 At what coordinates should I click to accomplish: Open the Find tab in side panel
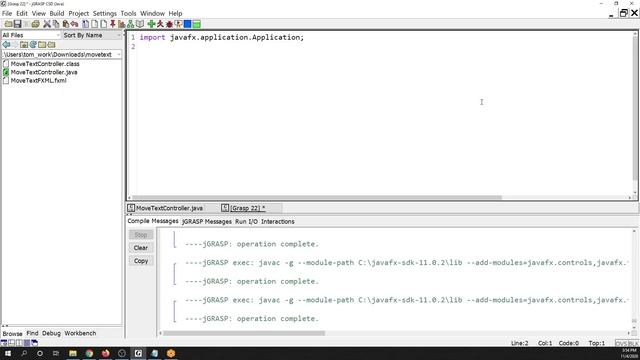(x=32, y=333)
